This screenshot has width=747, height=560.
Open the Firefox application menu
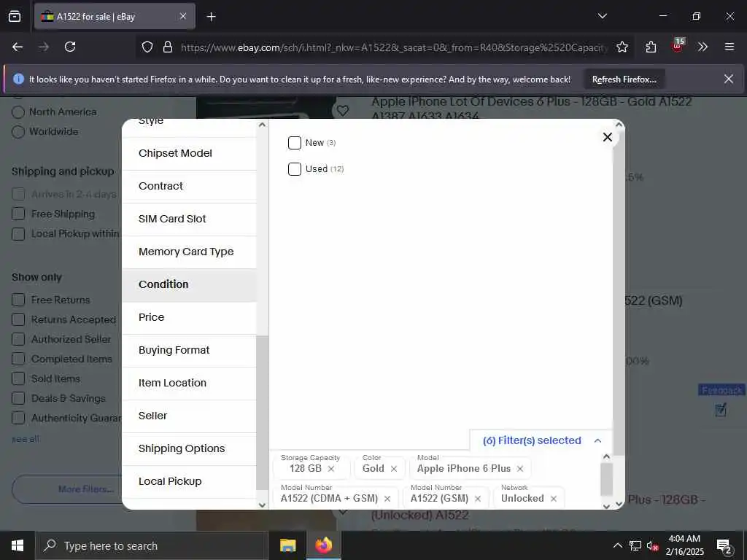pos(729,47)
